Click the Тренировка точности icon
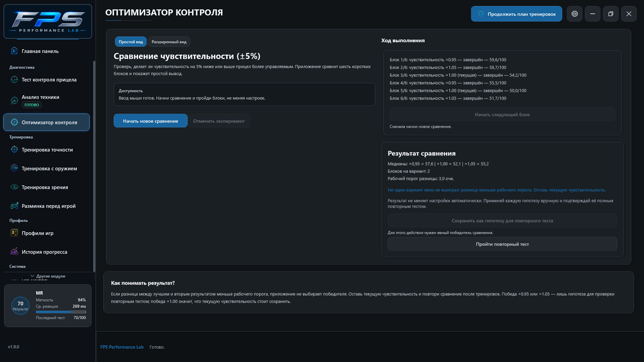This screenshot has width=644, height=362. (x=14, y=149)
